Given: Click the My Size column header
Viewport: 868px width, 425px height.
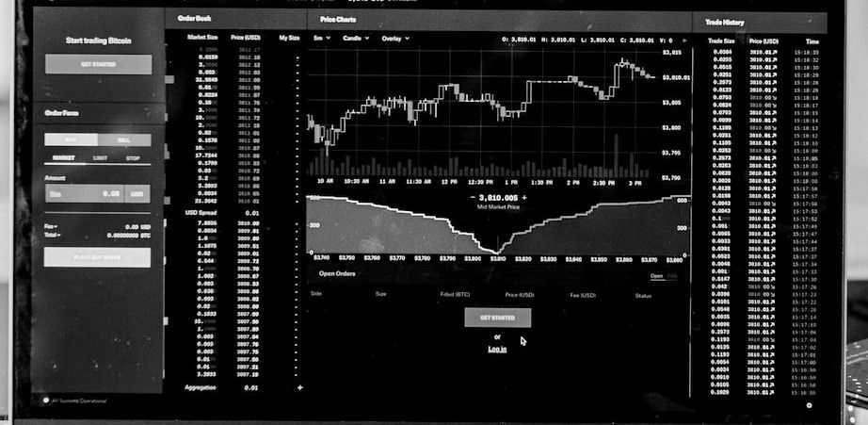Looking at the screenshot, I should click(289, 38).
